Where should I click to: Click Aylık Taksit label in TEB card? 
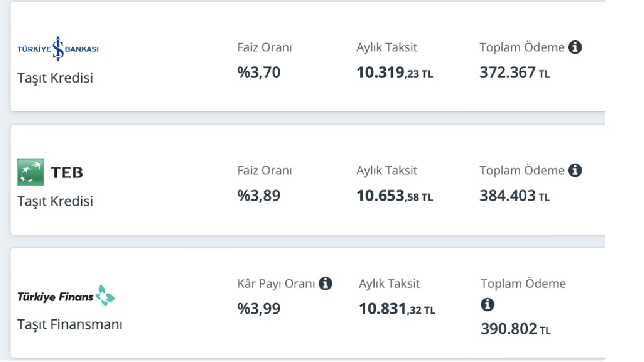(387, 171)
